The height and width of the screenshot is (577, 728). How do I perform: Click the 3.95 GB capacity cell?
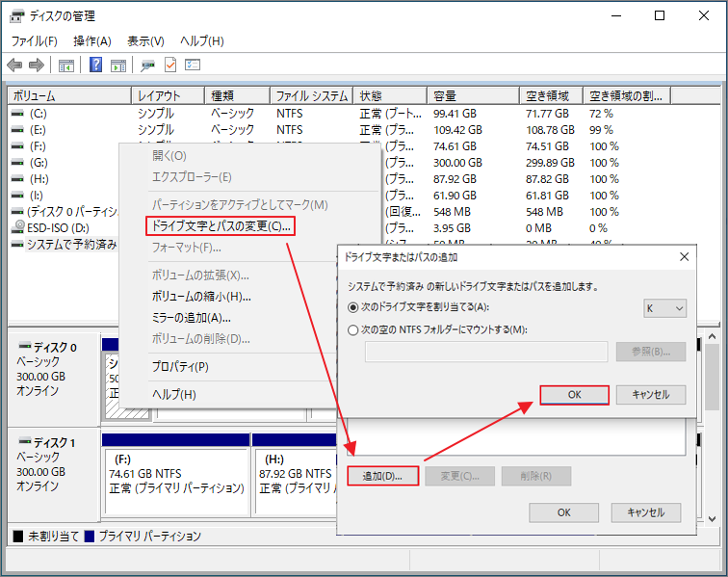(452, 228)
